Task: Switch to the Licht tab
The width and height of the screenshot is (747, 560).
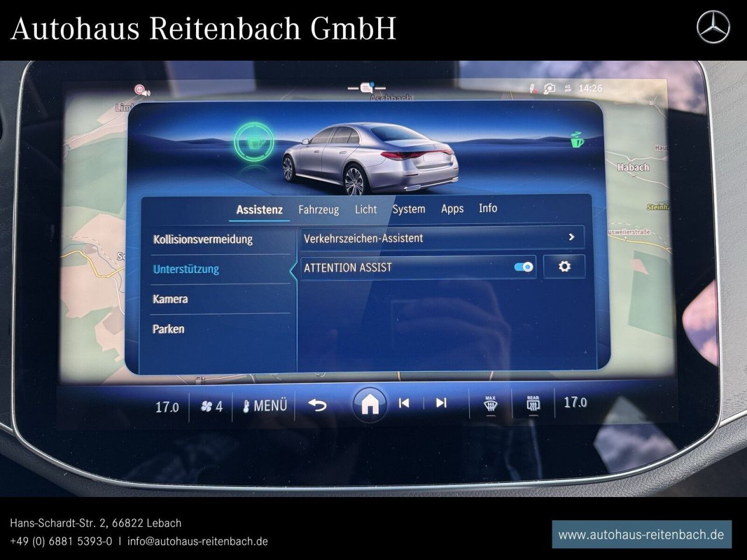Action: click(366, 209)
